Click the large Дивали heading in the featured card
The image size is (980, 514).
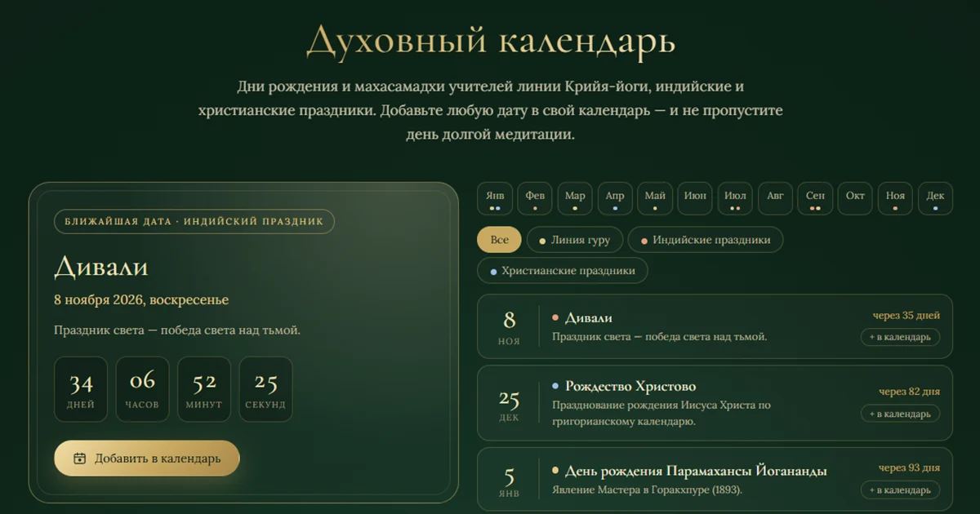click(101, 266)
